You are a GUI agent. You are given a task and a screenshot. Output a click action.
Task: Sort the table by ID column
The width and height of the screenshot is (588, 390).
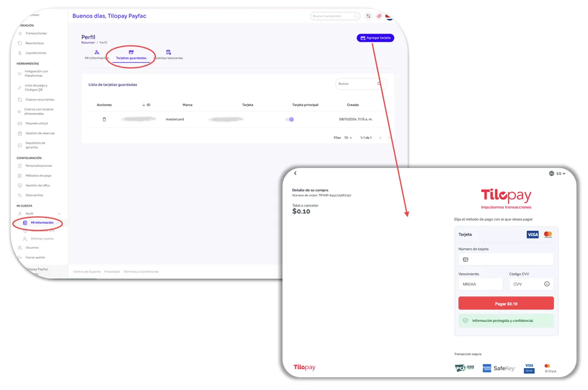coord(146,105)
